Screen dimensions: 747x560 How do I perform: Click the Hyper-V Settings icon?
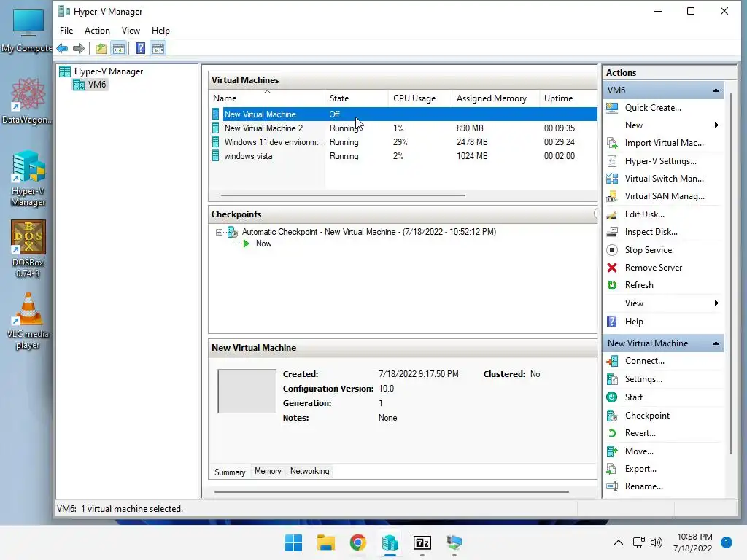(x=612, y=161)
